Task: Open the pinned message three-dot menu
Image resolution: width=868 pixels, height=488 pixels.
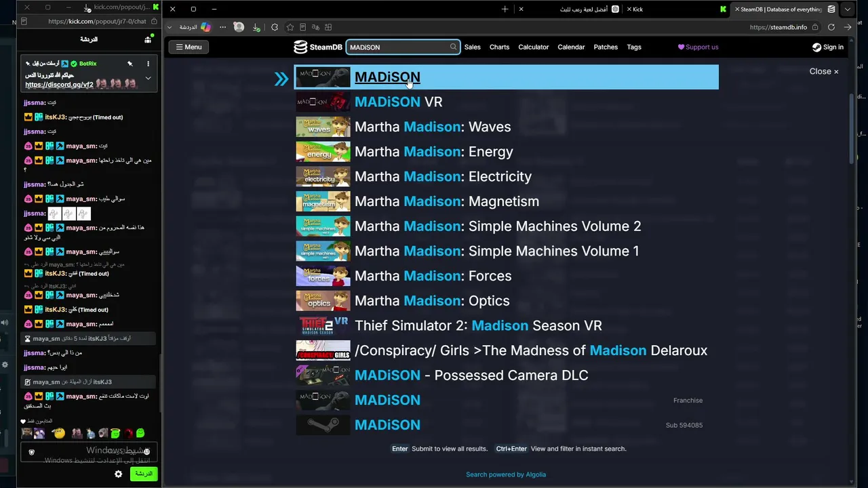Action: [x=148, y=64]
